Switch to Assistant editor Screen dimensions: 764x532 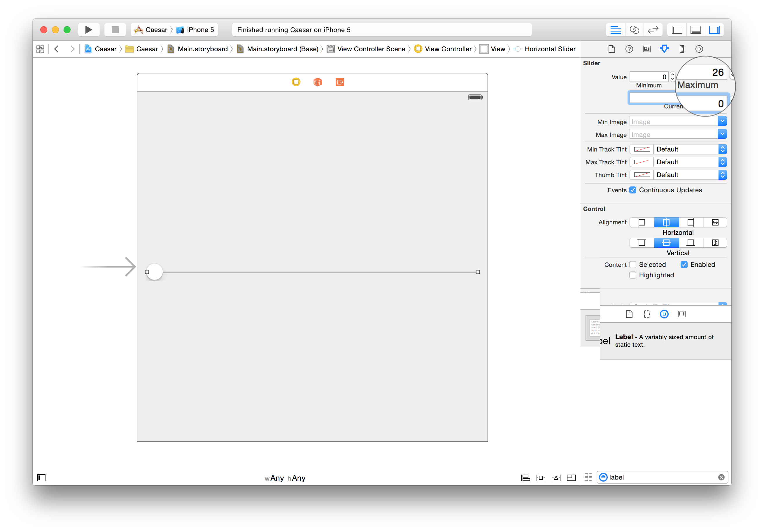click(634, 30)
